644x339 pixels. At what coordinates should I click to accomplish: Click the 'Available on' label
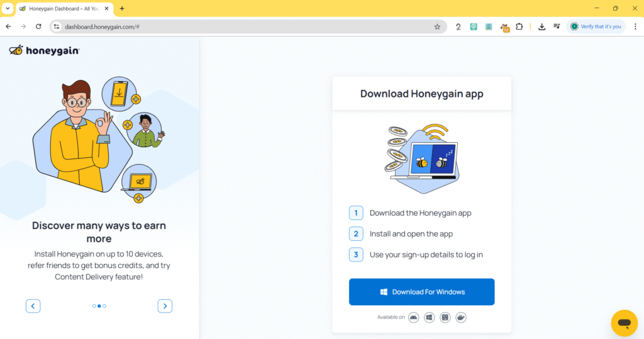click(391, 317)
